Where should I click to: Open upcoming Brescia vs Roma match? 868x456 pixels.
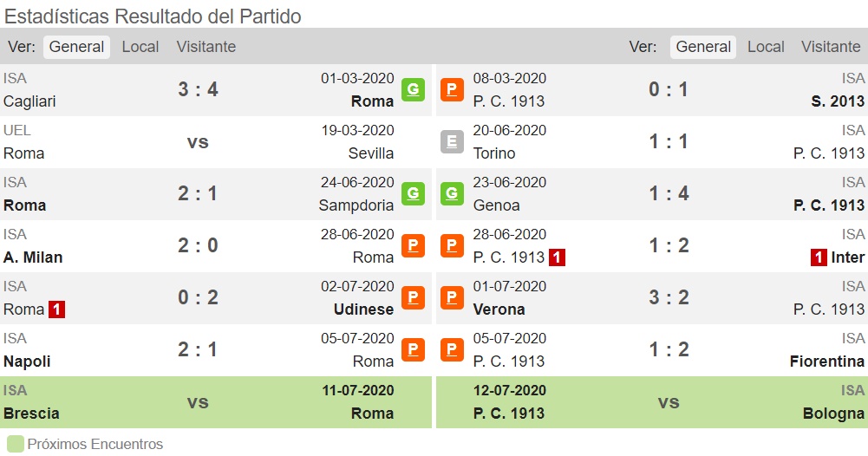coord(216,402)
